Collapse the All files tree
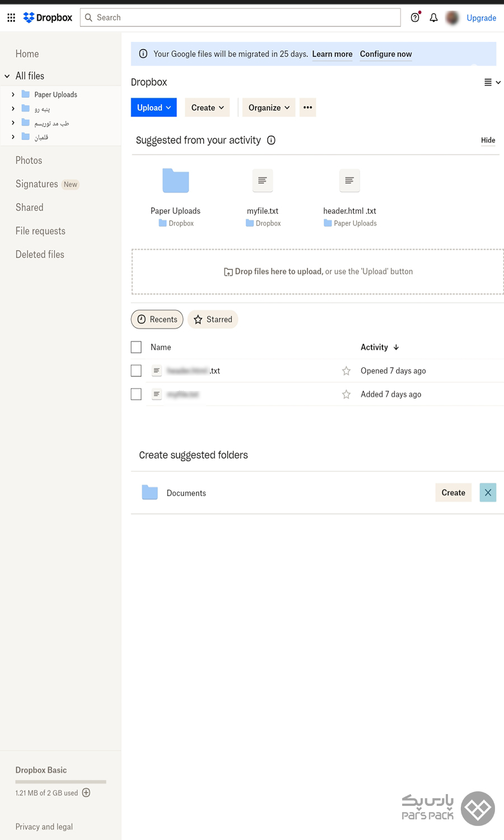Image resolution: width=504 pixels, height=840 pixels. click(7, 76)
